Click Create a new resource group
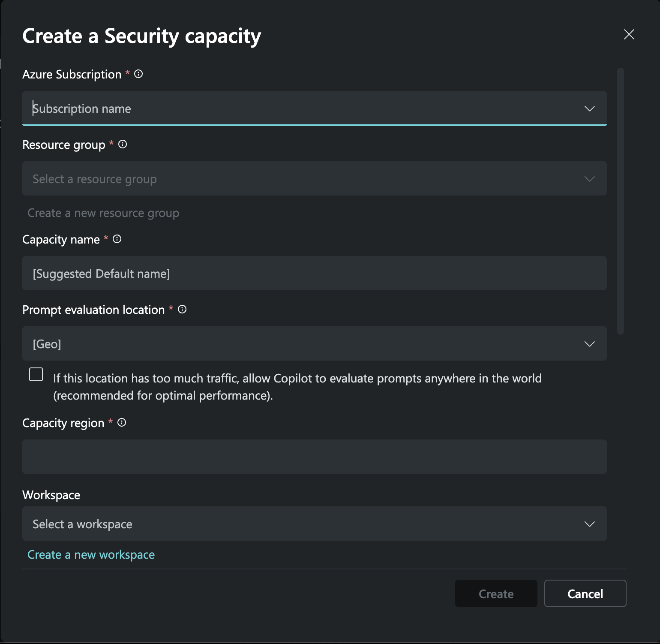This screenshot has height=644, width=660. click(x=103, y=213)
